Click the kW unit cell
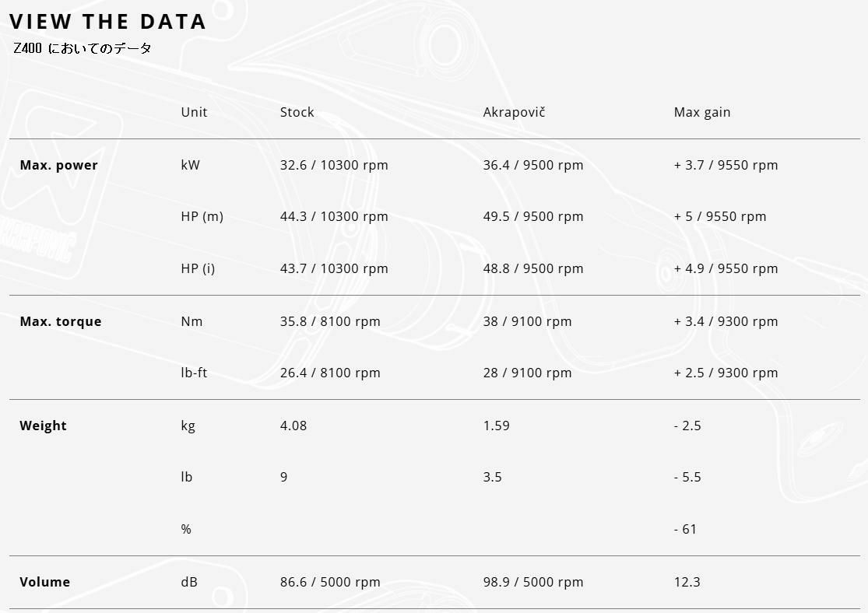Image resolution: width=868 pixels, height=613 pixels. (190, 165)
